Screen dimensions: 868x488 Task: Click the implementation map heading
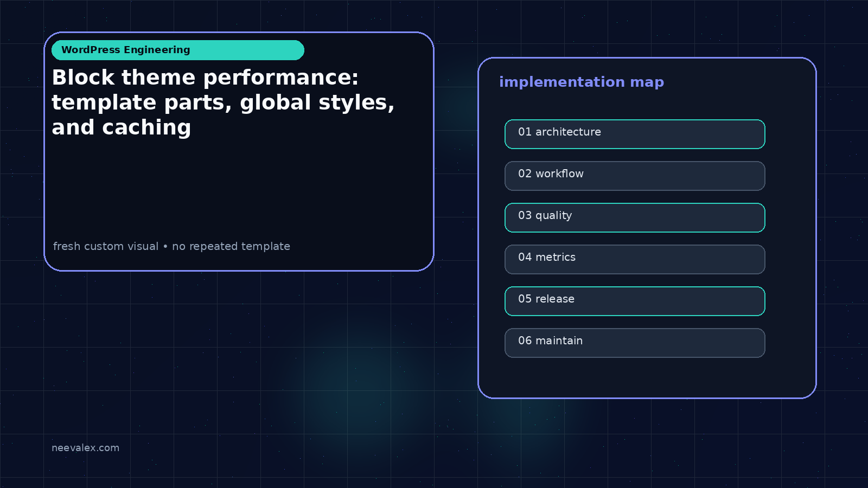point(582,82)
